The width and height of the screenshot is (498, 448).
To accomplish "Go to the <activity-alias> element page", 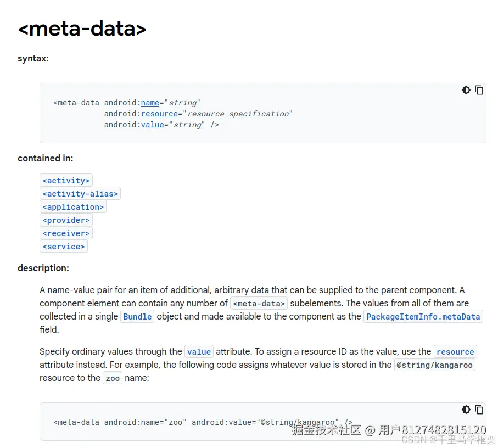I will pyautogui.click(x=80, y=194).
